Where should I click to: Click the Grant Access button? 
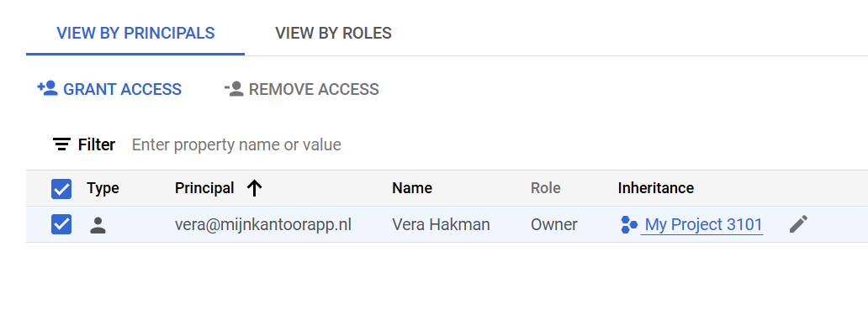click(109, 89)
